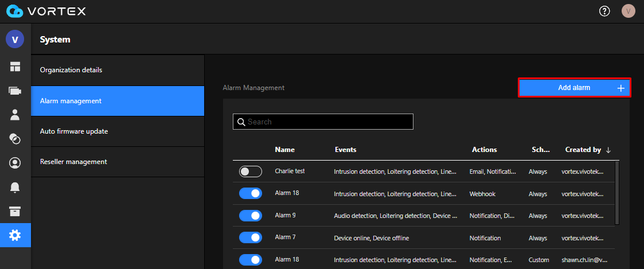Go to Organization details section
Viewport: 644px width, 269px height.
click(x=118, y=70)
